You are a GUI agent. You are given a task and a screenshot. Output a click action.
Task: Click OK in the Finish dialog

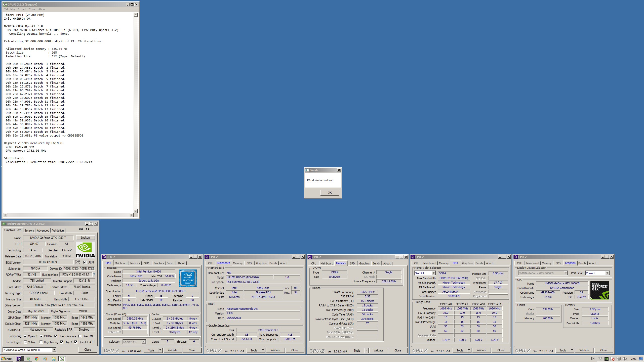(x=330, y=193)
